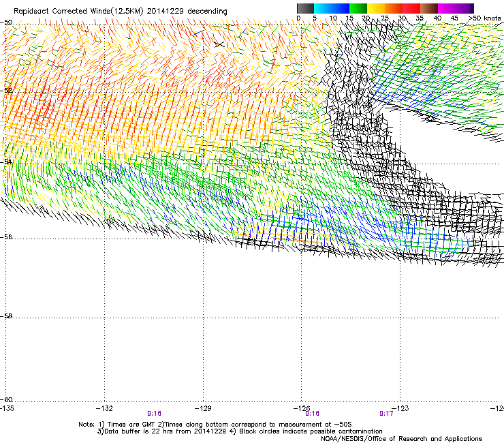Click the -52 latitude axis label
504x443 pixels.
click(6, 91)
